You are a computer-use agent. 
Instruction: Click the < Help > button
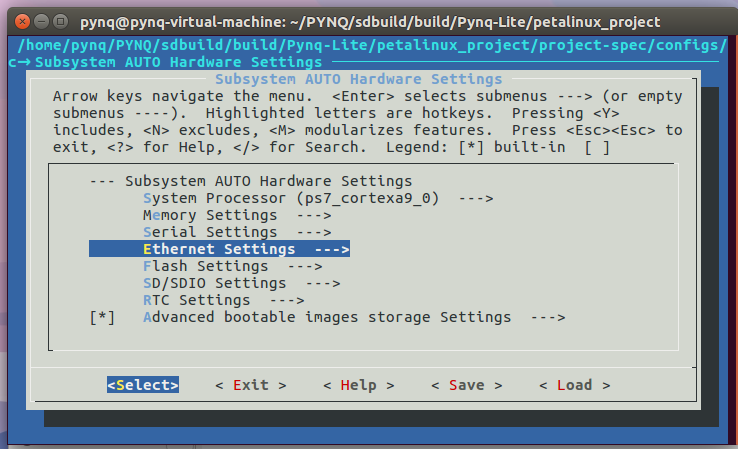pyautogui.click(x=359, y=385)
